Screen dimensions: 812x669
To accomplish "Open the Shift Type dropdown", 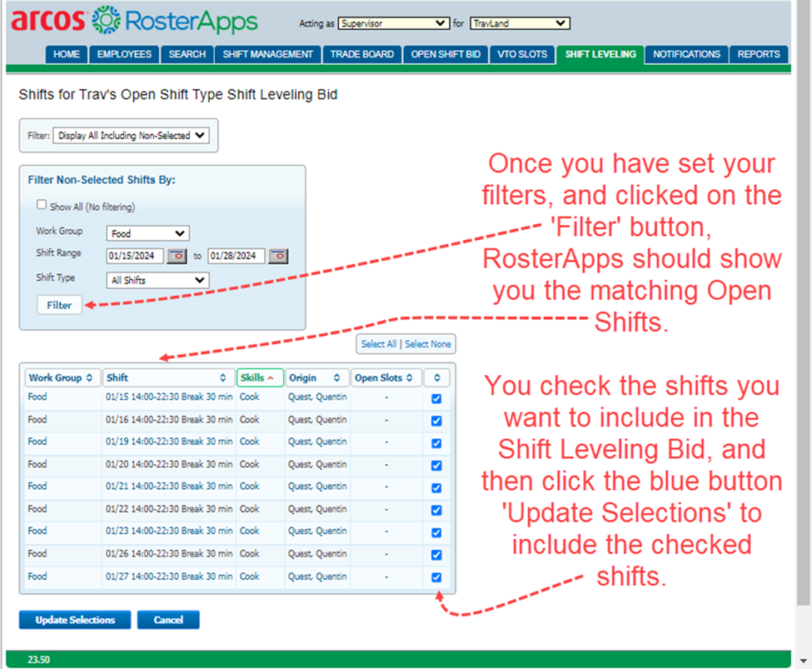I will [157, 280].
